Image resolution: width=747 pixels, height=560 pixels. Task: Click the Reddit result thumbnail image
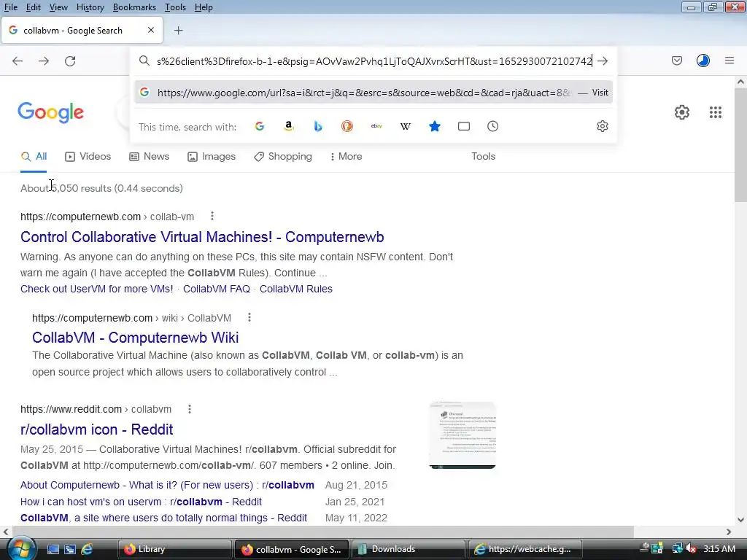click(x=462, y=435)
